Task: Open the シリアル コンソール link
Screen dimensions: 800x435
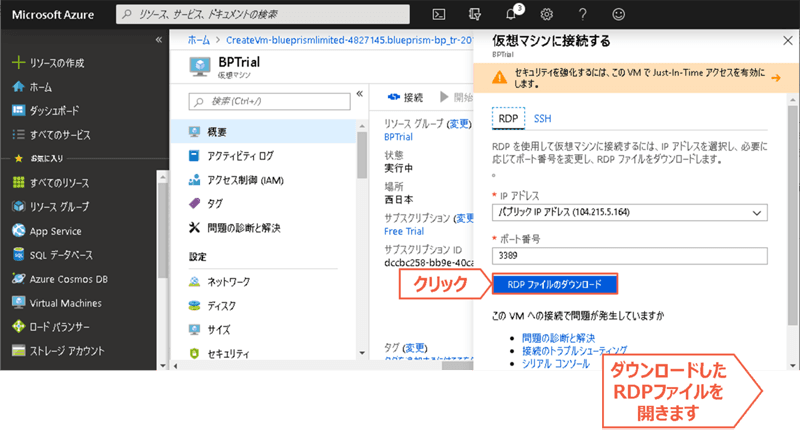Action: coord(556,364)
